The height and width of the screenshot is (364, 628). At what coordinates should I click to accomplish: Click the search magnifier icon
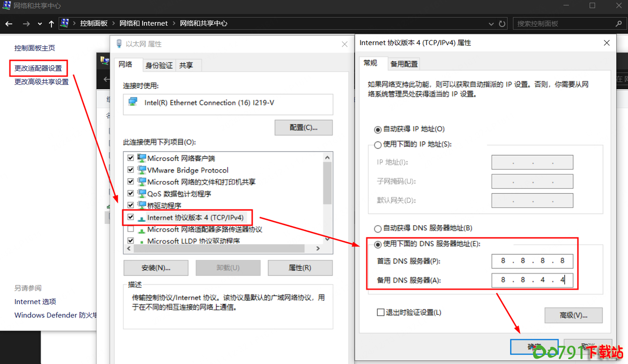(x=619, y=24)
